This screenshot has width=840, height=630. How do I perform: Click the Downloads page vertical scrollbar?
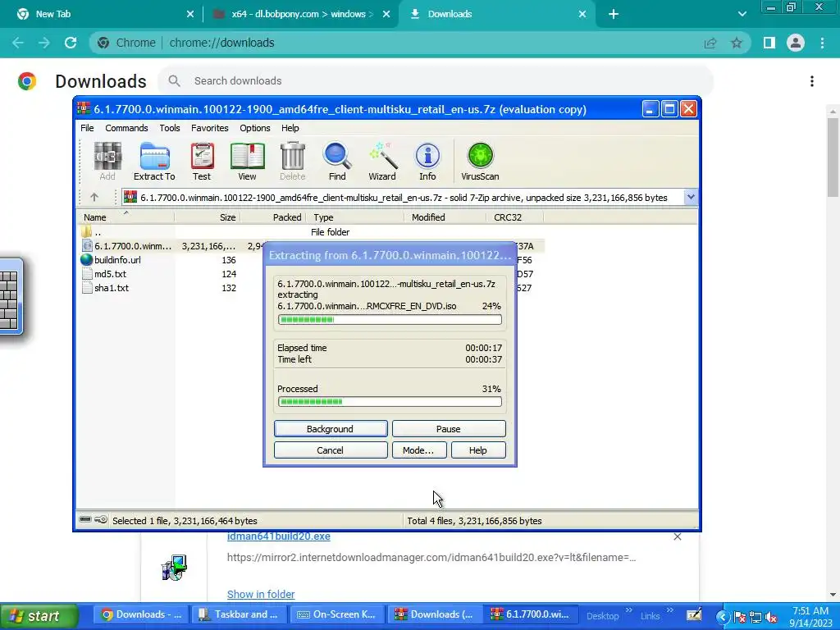[833, 157]
